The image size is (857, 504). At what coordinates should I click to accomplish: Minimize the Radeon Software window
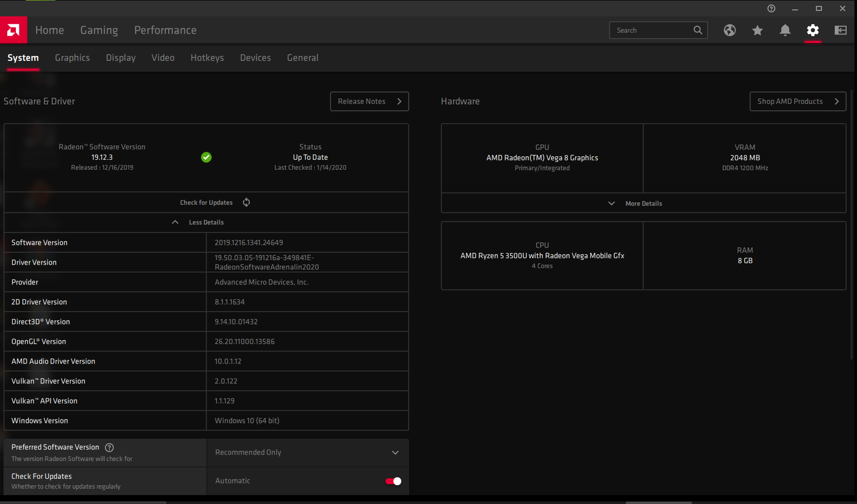pos(795,8)
